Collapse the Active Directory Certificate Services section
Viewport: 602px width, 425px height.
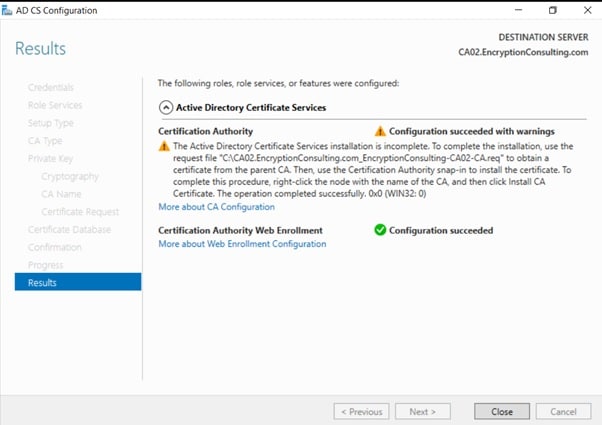click(x=165, y=107)
